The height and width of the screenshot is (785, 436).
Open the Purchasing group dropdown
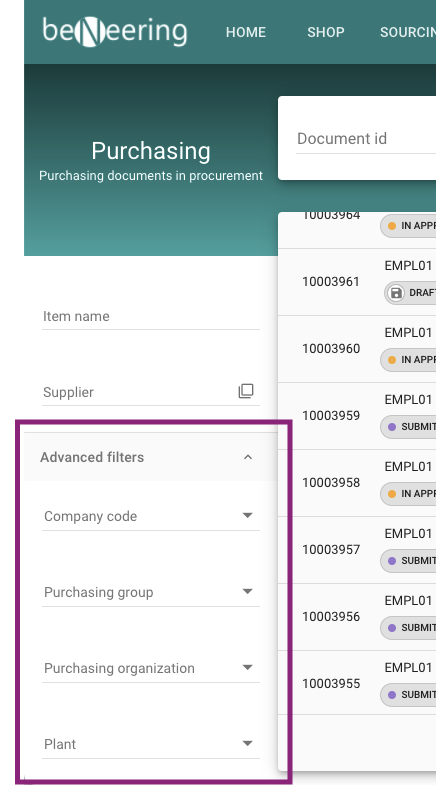151,592
